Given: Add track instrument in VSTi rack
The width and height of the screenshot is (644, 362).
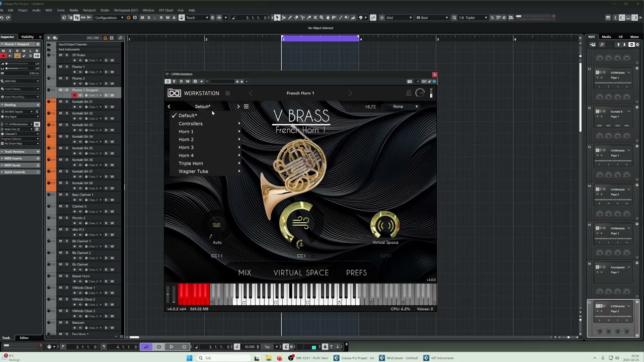Looking at the screenshot, I should click(x=593, y=45).
